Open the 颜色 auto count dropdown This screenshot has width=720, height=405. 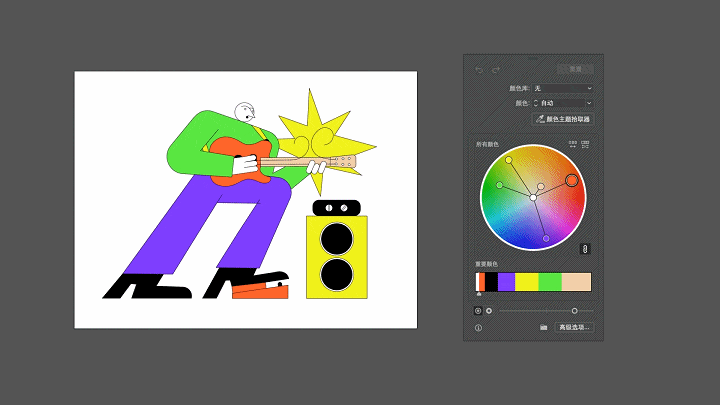pos(563,103)
